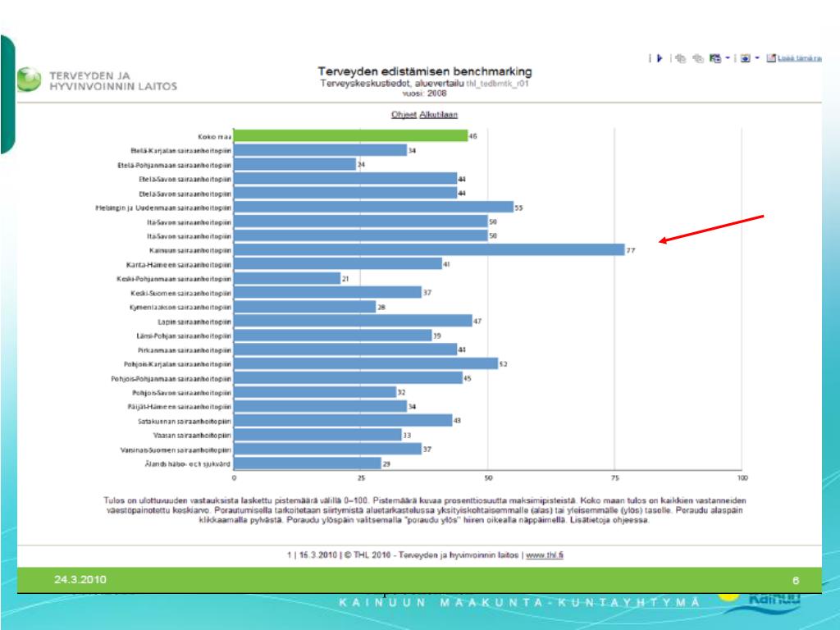
Task: Open the dropdown arrow beside export icon
Action: pyautogui.click(x=728, y=58)
